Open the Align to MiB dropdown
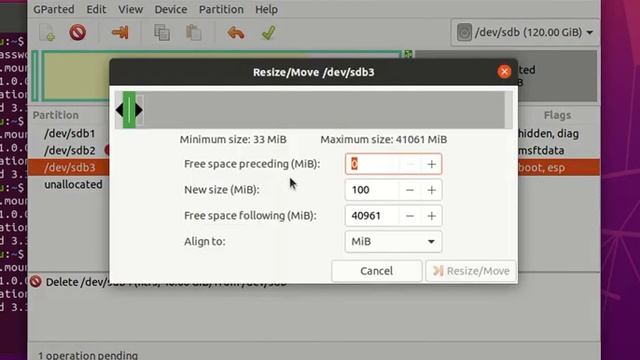 [x=393, y=242]
